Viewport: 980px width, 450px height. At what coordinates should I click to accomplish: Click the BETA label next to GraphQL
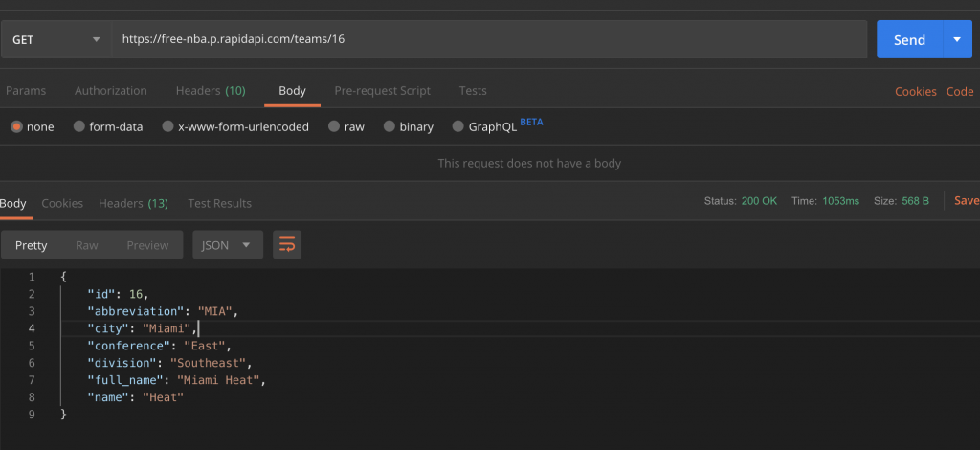531,122
